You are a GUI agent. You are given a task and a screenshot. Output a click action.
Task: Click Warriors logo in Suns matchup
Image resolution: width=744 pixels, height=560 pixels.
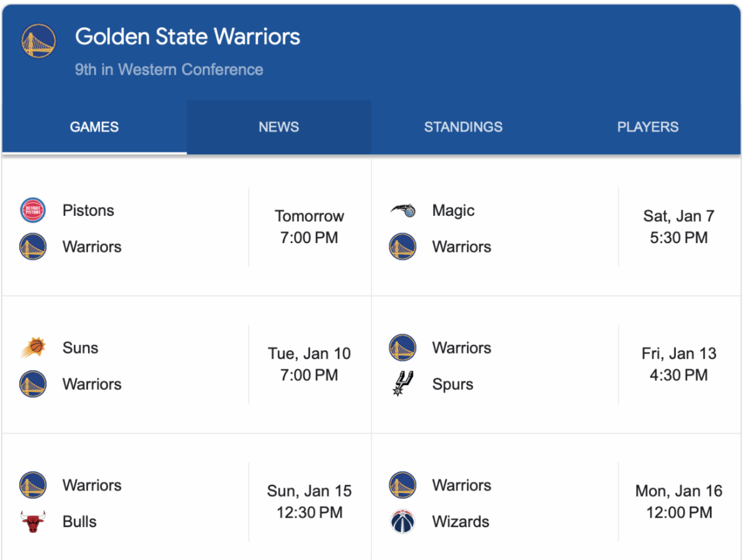(x=33, y=384)
